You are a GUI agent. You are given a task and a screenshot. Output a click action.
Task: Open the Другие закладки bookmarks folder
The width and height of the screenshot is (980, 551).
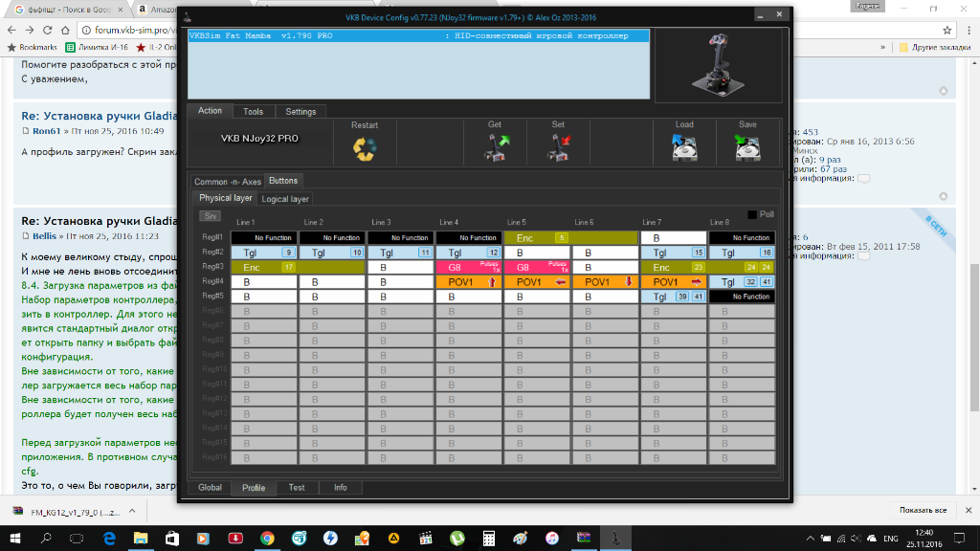click(934, 48)
